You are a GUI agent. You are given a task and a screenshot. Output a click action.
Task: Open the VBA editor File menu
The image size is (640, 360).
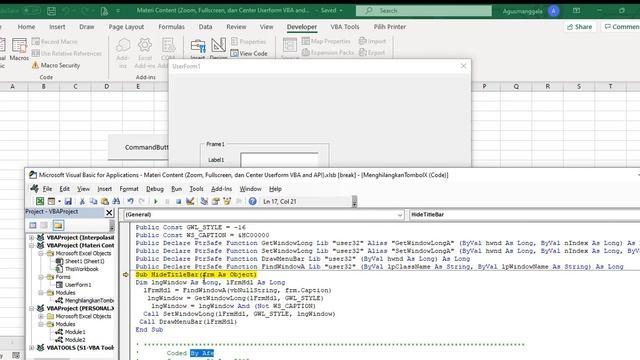point(47,189)
